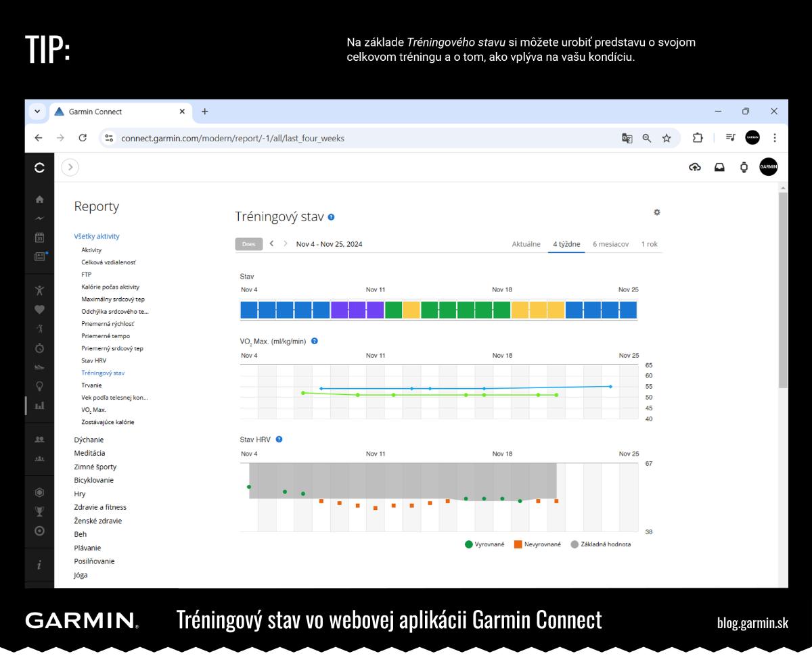Open the daily summary trend-line icon in sidebar
Screen dimensions: 812x662
[39, 218]
